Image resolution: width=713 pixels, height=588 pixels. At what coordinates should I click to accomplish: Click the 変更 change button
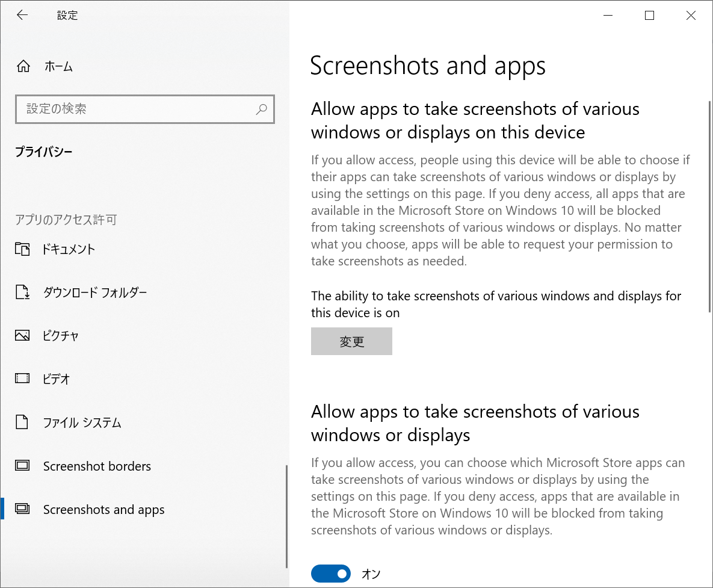tap(351, 341)
